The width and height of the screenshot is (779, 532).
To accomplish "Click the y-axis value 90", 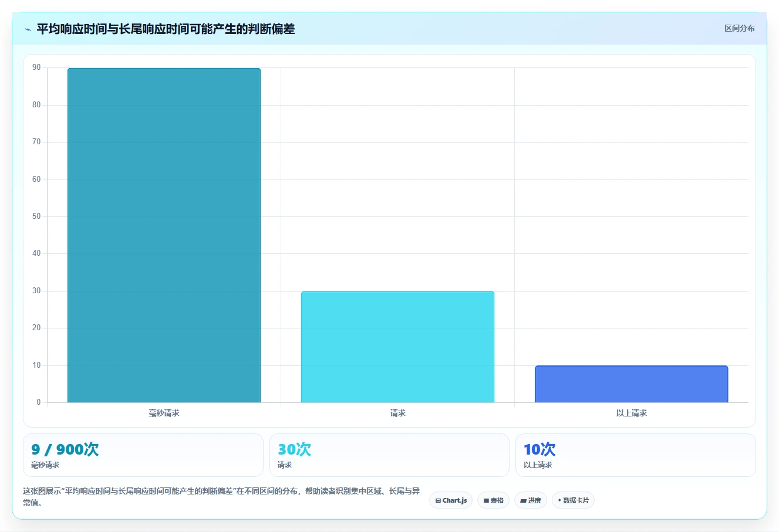I will pos(36,67).
